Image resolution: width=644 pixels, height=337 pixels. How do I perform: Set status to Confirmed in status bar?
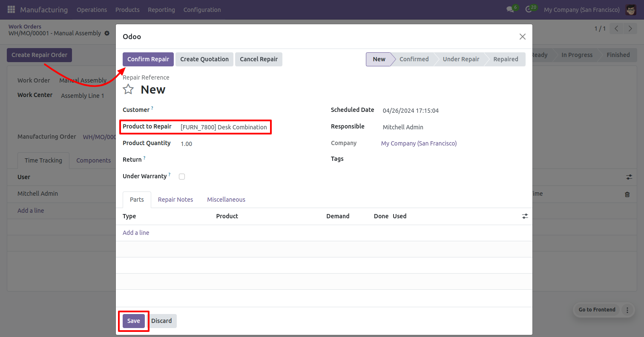414,59
